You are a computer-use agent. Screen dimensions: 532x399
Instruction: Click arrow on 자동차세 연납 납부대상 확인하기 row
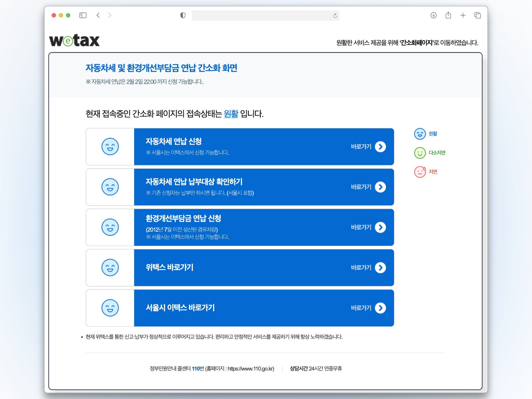[380, 187]
